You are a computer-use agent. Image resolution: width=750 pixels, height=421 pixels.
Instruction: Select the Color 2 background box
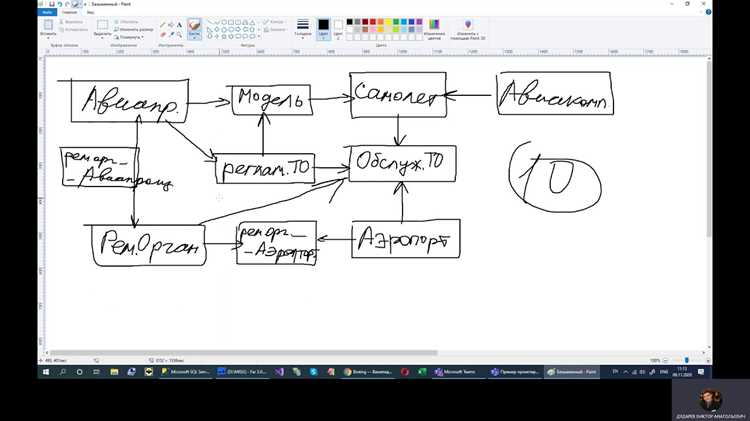pos(338,29)
